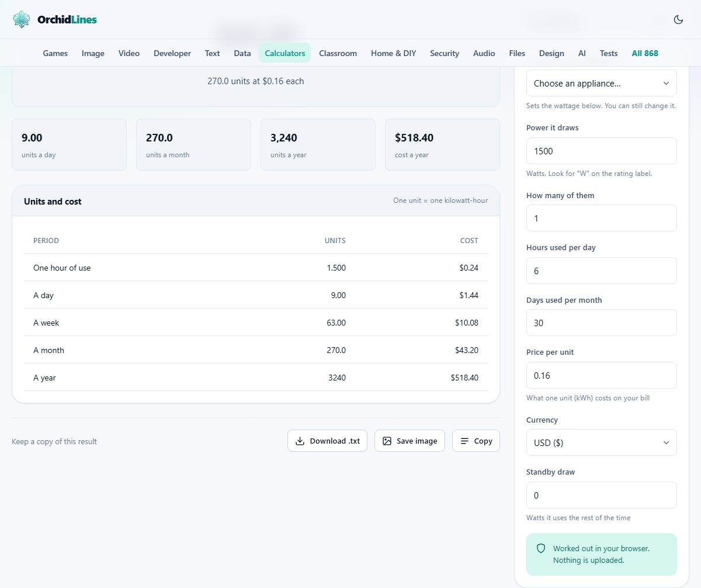Focus the Standby draw field

[602, 495]
